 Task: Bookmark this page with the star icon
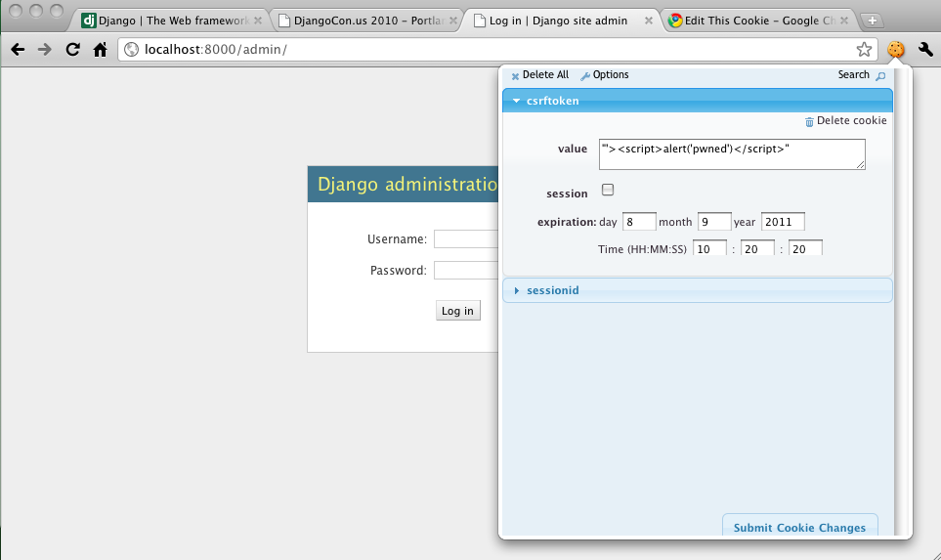click(864, 49)
